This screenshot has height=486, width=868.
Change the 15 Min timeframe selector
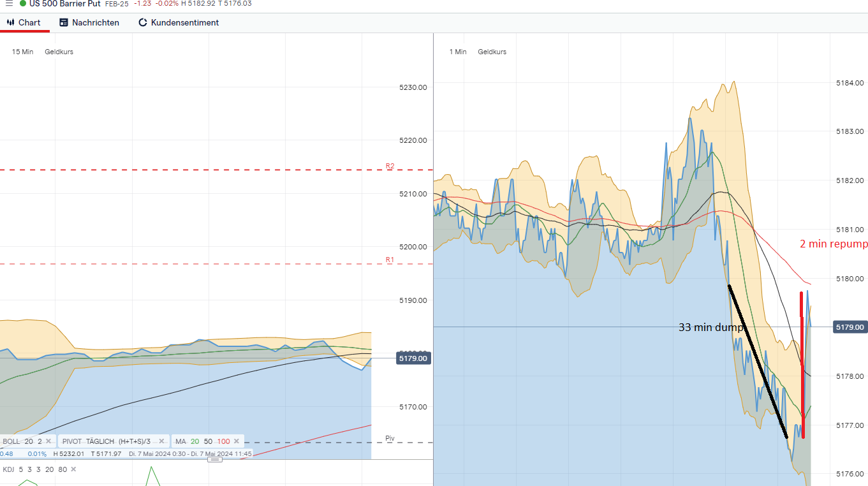22,52
